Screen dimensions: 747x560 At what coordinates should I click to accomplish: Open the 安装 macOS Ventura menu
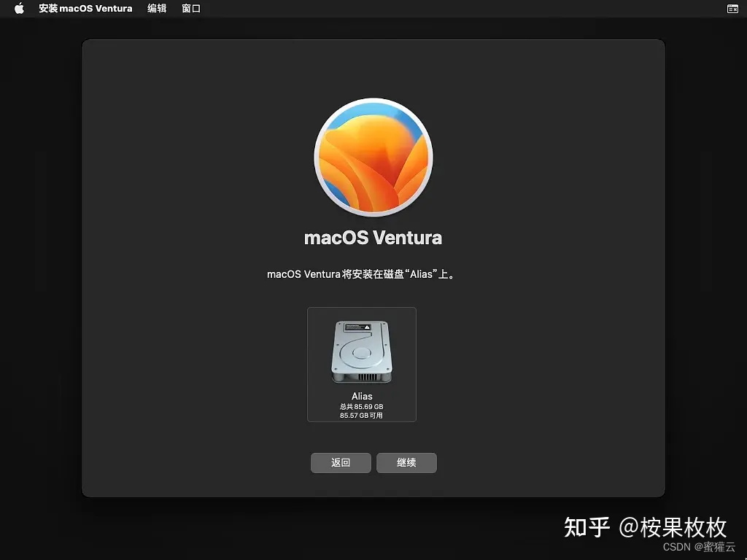coord(86,8)
